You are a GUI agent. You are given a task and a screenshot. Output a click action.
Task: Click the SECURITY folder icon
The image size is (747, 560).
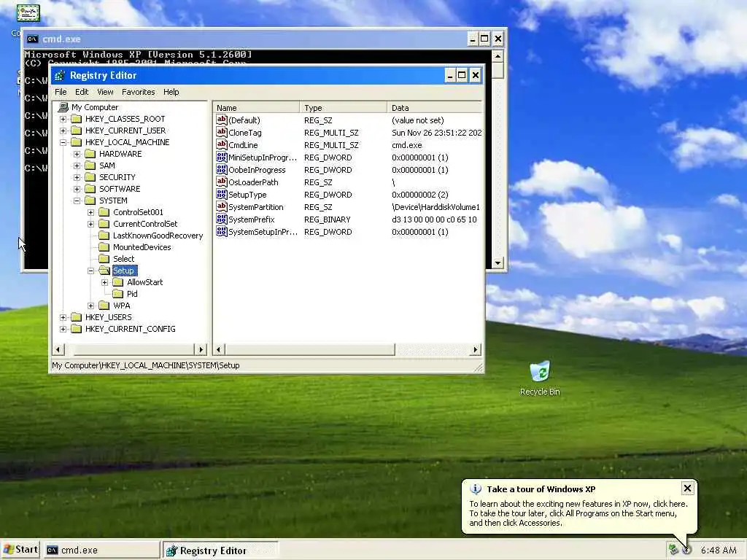(90, 177)
